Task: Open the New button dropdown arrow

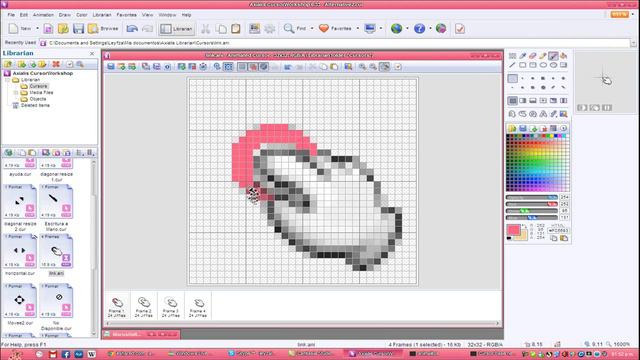Action: (37, 29)
